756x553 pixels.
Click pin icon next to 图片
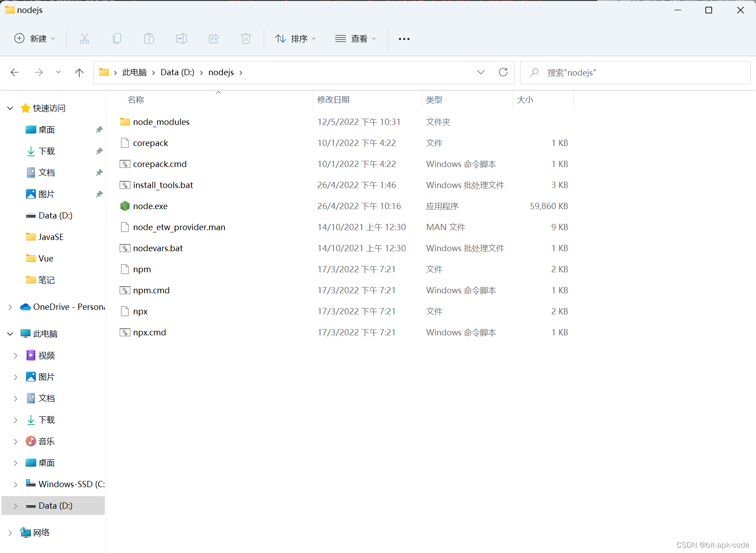(x=99, y=194)
